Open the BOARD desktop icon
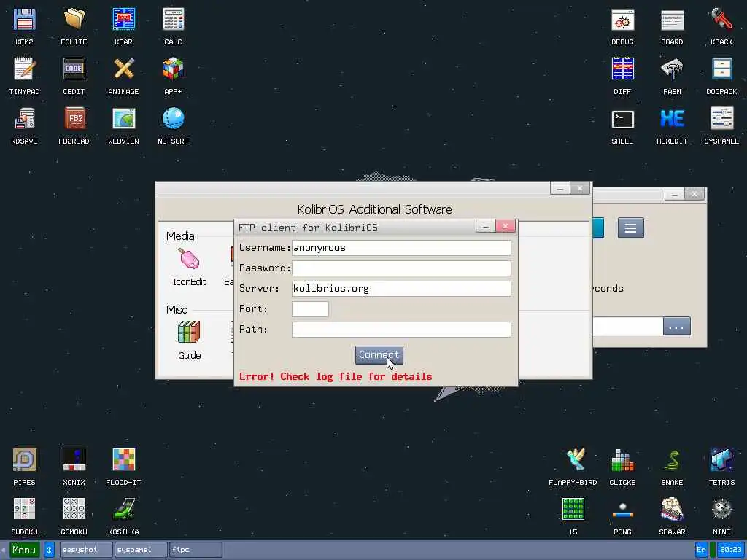The height and width of the screenshot is (560, 747). click(672, 20)
